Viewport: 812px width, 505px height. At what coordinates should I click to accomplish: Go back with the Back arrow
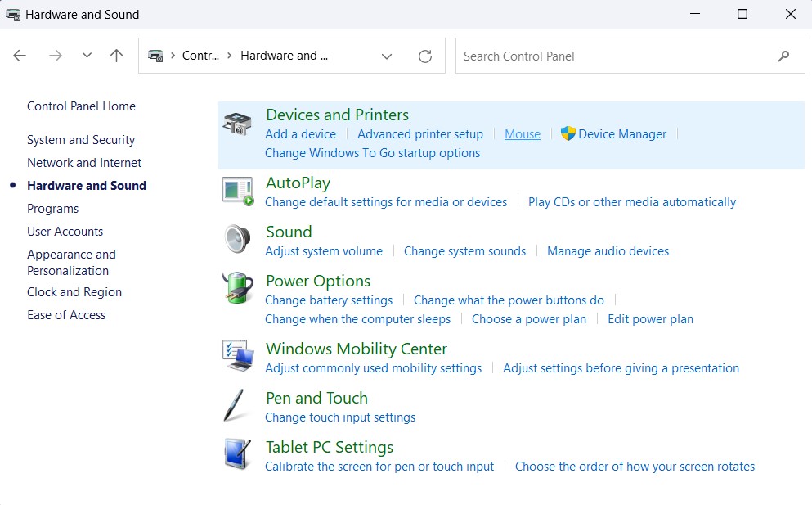click(x=20, y=56)
